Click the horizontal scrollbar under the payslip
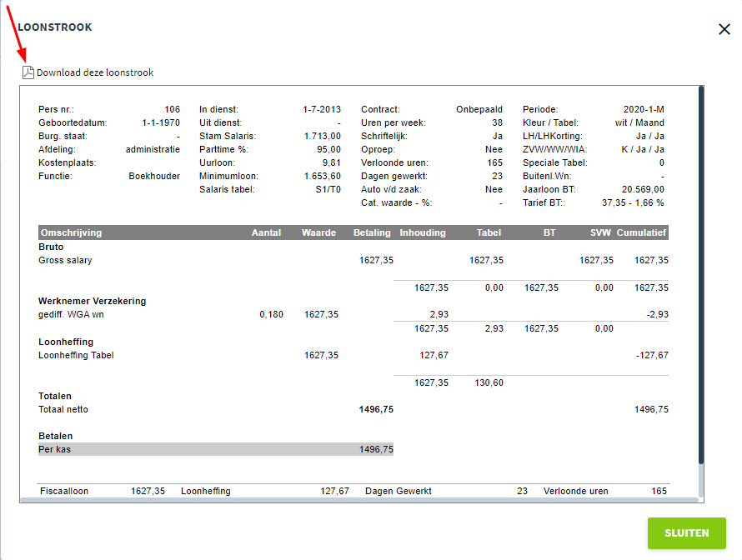Viewport: 742px width, 560px height. tap(358, 499)
